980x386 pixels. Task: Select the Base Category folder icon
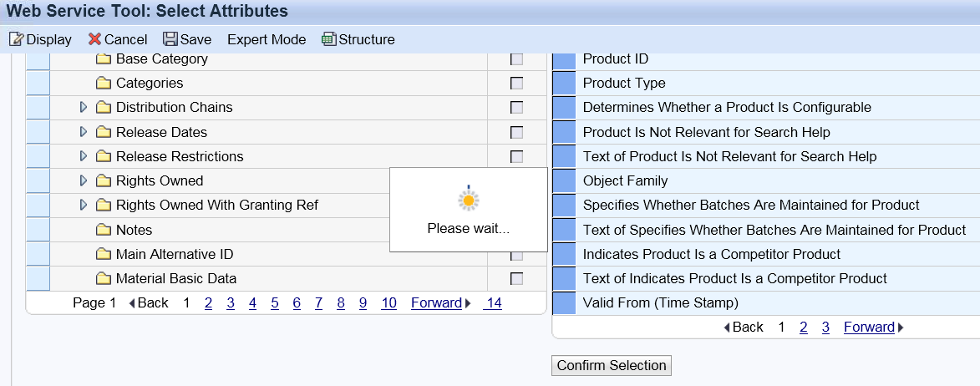pos(104,59)
